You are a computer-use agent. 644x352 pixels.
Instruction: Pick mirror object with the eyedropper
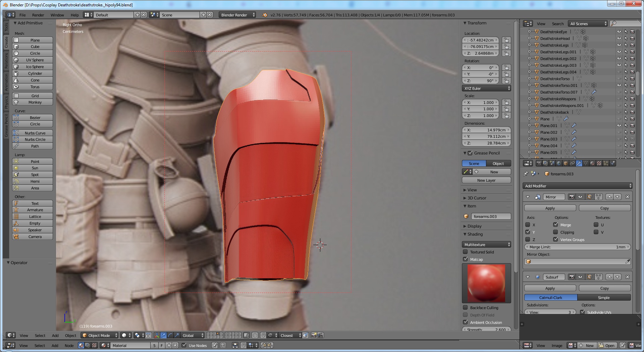(628, 261)
